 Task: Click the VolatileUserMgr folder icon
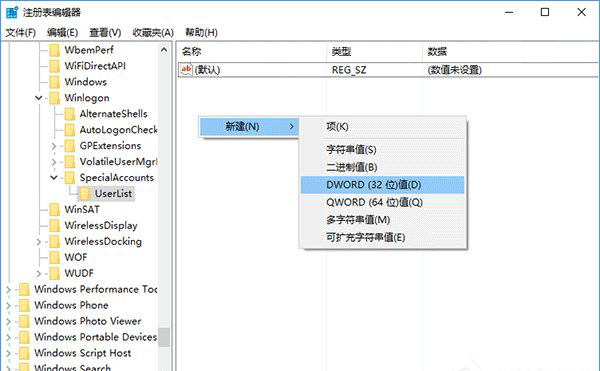tap(70, 162)
